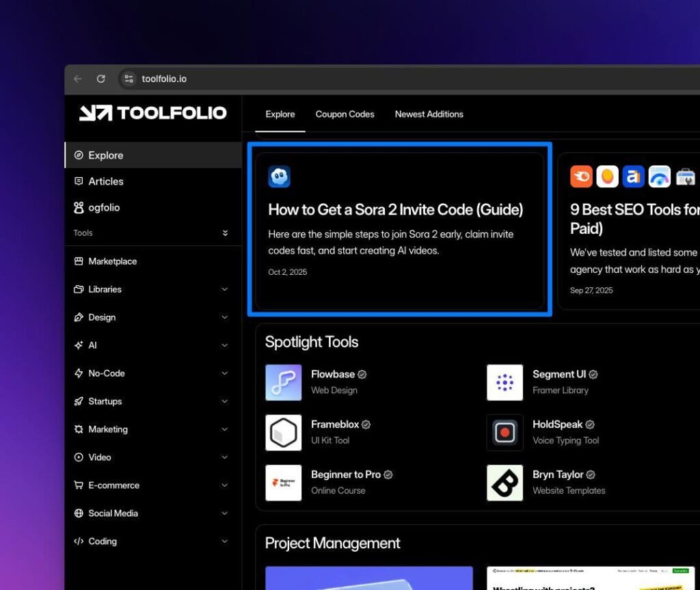The width and height of the screenshot is (700, 590).
Task: Open Marketplace from the sidebar
Action: [x=112, y=261]
